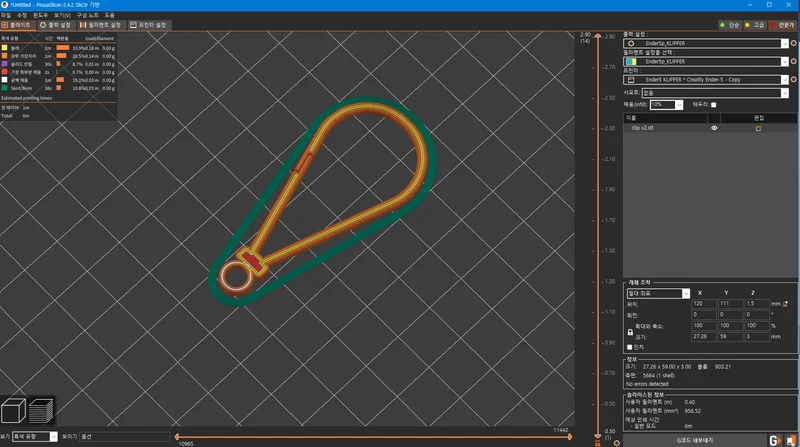Viewport: 800px width, 447px height.
Task: Edit printer preset via its gear icon
Action: pos(793,80)
